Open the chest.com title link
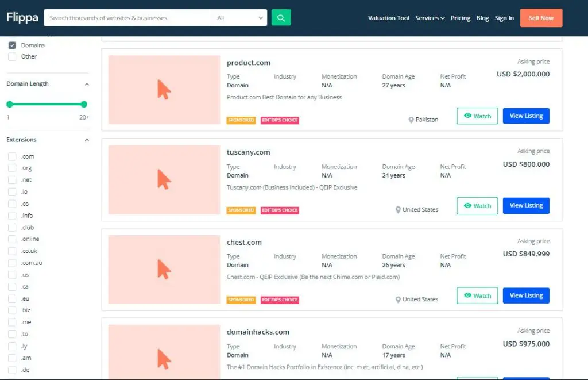This screenshot has height=380, width=588. coord(244,243)
